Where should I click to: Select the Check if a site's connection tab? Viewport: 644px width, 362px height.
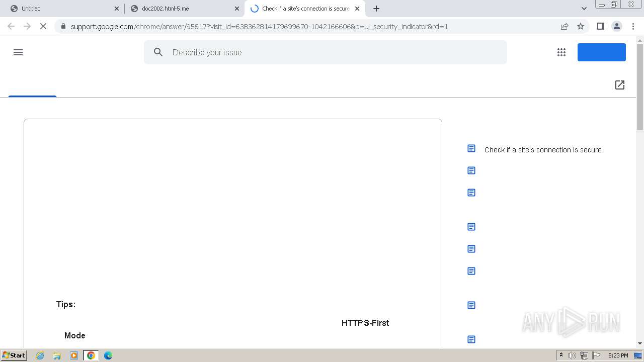pyautogui.click(x=305, y=9)
